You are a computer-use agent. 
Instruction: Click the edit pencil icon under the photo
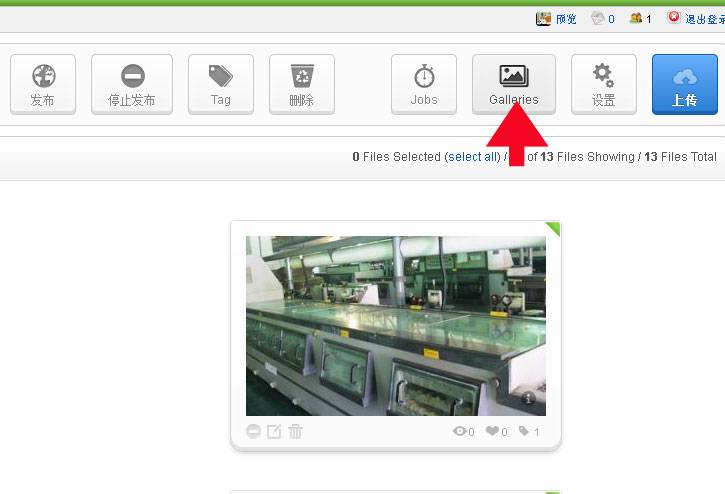tap(274, 432)
